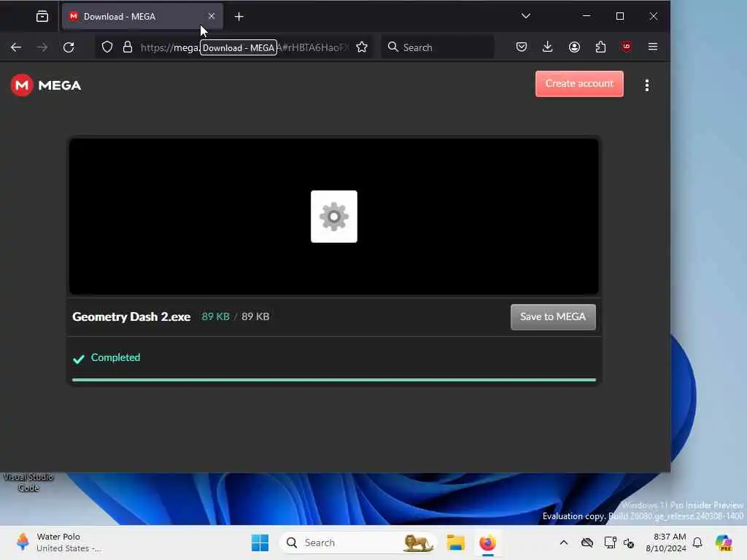Open Visual Studio Code desktop shortcut

click(28, 482)
